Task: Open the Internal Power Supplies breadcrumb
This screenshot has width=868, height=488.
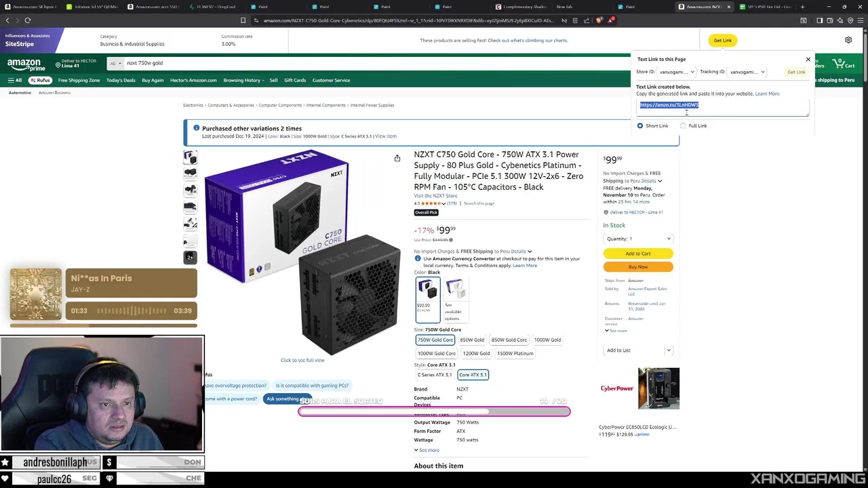Action: pos(372,105)
